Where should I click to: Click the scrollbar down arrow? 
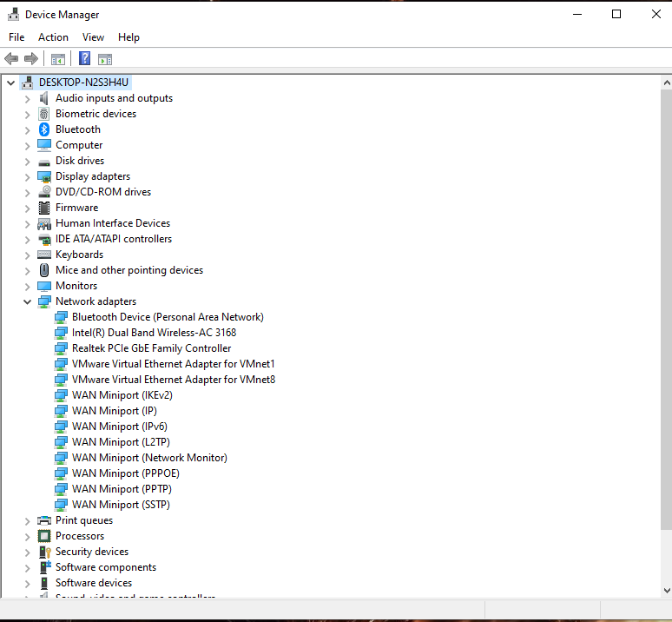tap(667, 590)
